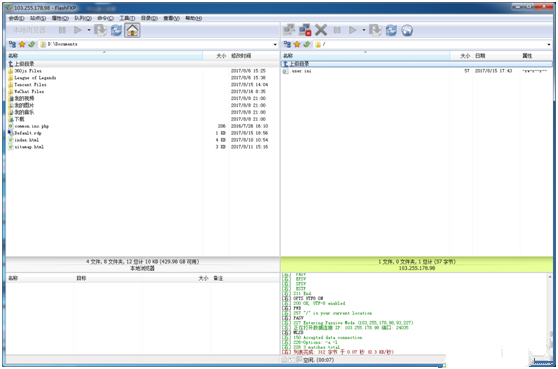The width and height of the screenshot is (558, 369).
Task: Click the 本地浏览器 local status label
Action: tap(142, 268)
